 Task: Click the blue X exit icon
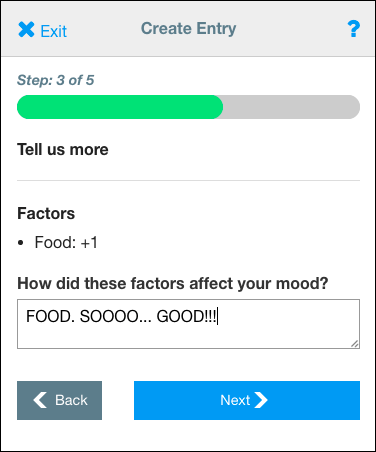[26, 30]
